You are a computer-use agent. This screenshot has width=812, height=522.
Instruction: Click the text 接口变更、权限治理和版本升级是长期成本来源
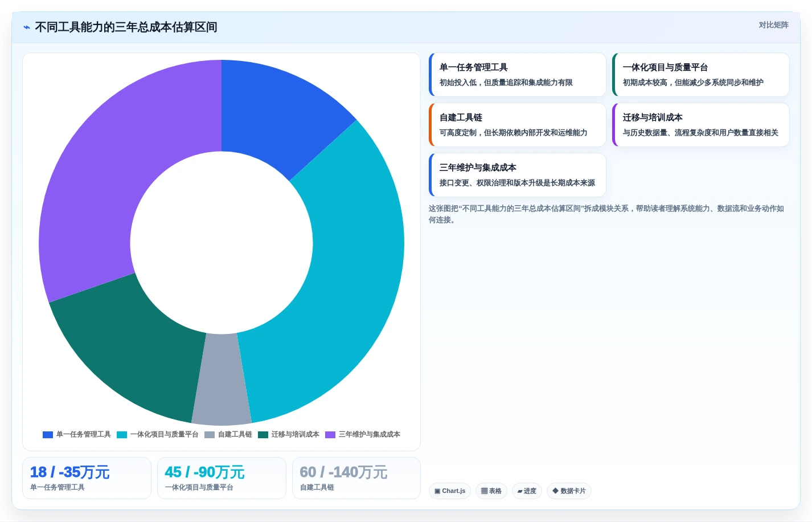517,183
